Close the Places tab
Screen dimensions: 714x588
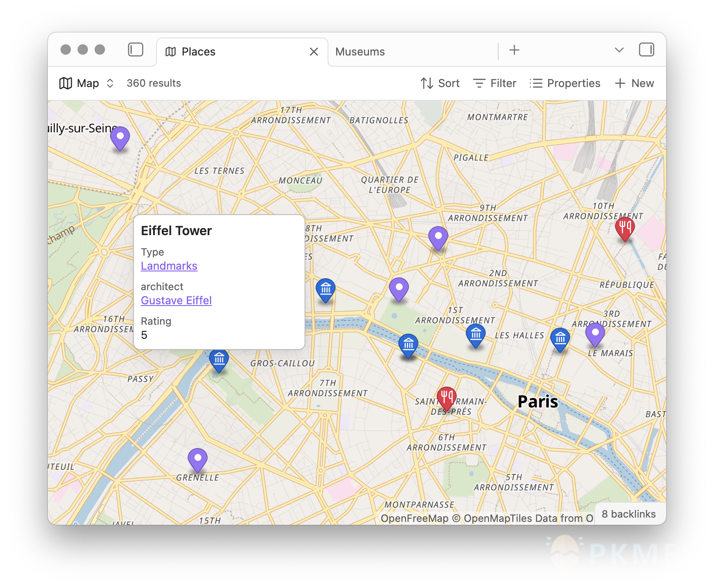click(x=314, y=52)
